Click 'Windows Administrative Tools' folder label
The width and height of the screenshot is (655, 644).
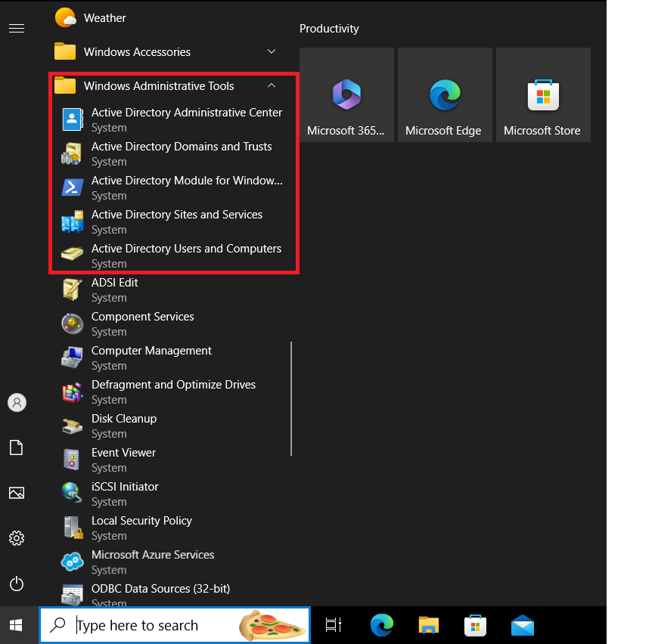(159, 86)
